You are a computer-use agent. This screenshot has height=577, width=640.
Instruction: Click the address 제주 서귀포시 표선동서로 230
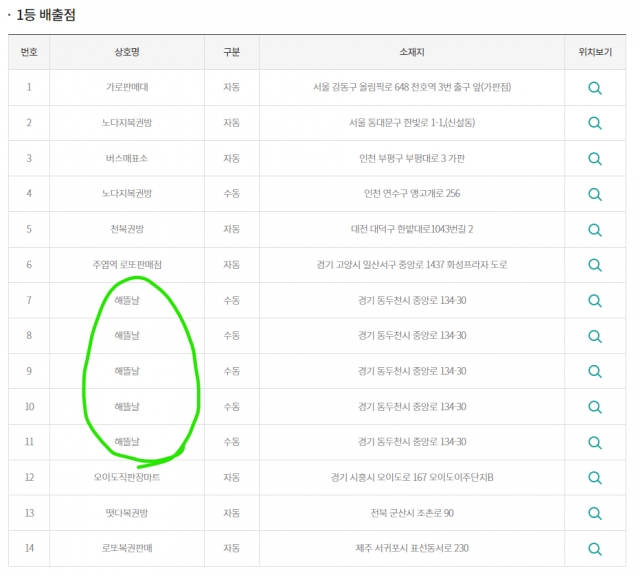pos(412,548)
